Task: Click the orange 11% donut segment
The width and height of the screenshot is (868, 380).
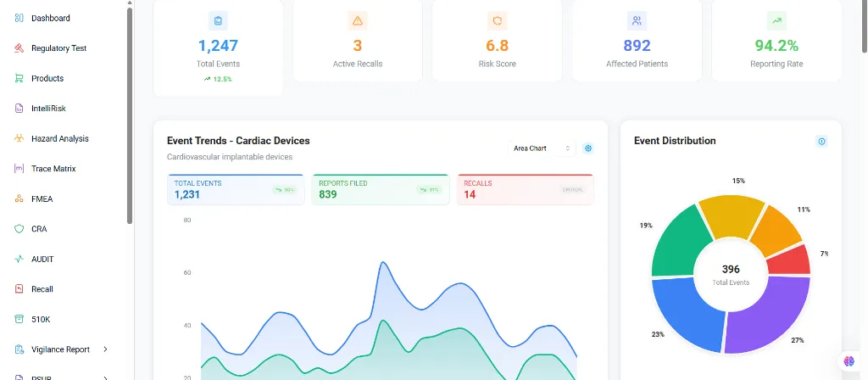Action: [x=776, y=230]
